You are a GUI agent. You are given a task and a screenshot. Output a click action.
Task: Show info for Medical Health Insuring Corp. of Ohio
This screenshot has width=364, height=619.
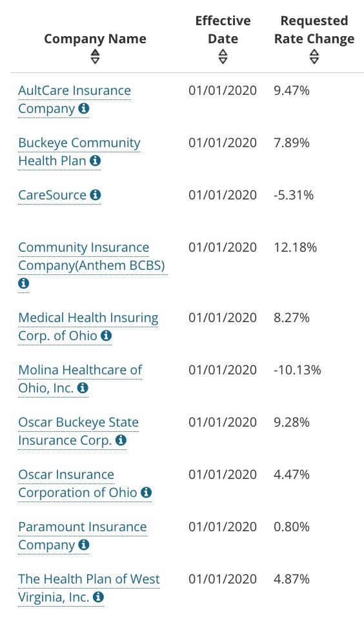click(x=106, y=336)
